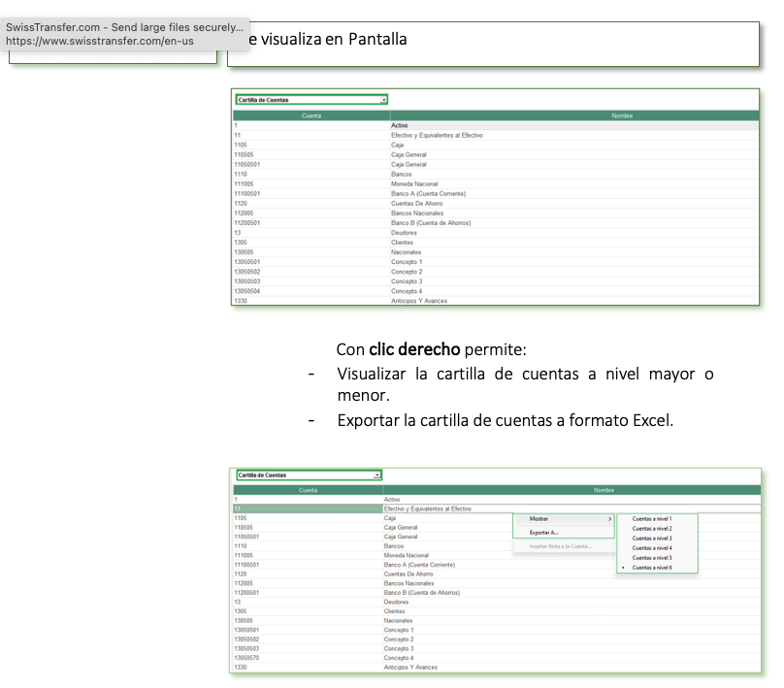Click 'Activo' in the upper table
Screen dimensions: 784x688
click(x=400, y=125)
